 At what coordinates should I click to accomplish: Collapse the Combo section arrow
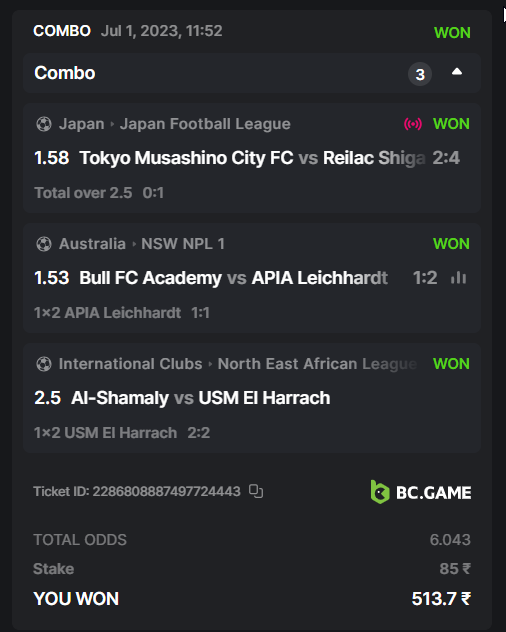tap(456, 72)
